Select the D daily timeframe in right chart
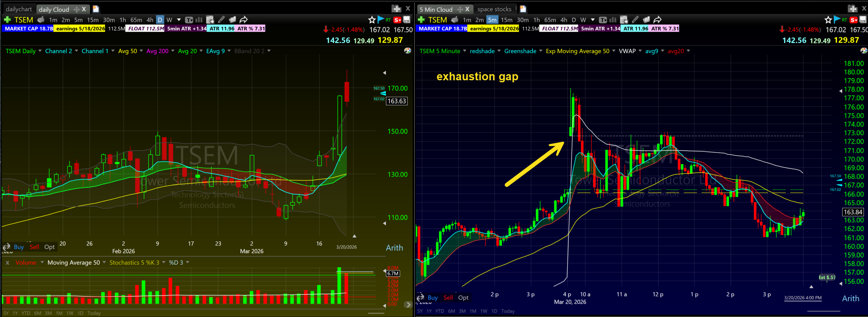Viewport: 868px width, 317px height. coord(574,19)
